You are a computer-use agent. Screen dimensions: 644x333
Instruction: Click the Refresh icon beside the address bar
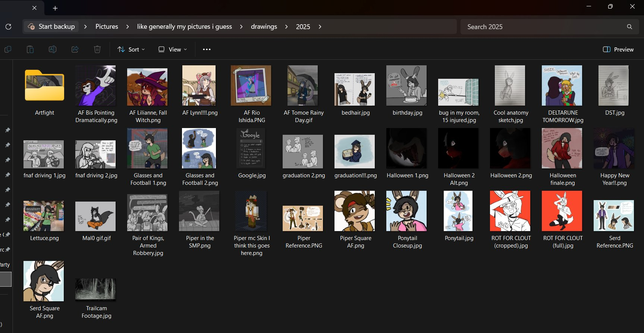coord(8,27)
